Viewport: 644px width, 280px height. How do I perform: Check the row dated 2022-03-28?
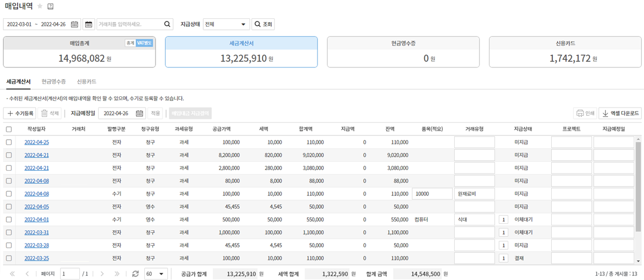point(9,245)
